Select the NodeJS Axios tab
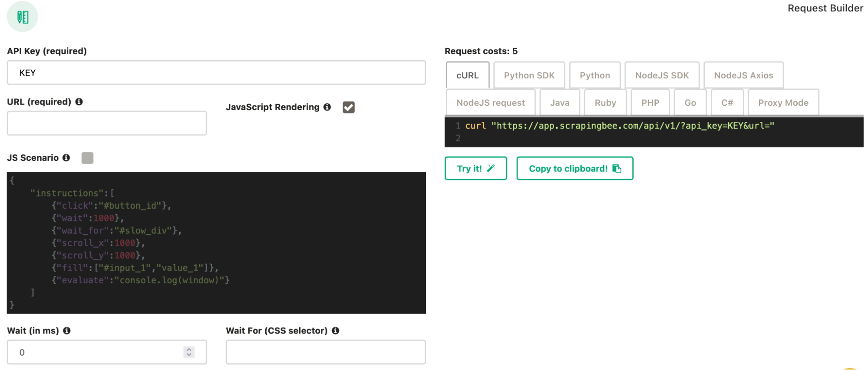Screen dimensions: 868x370 pos(743,75)
